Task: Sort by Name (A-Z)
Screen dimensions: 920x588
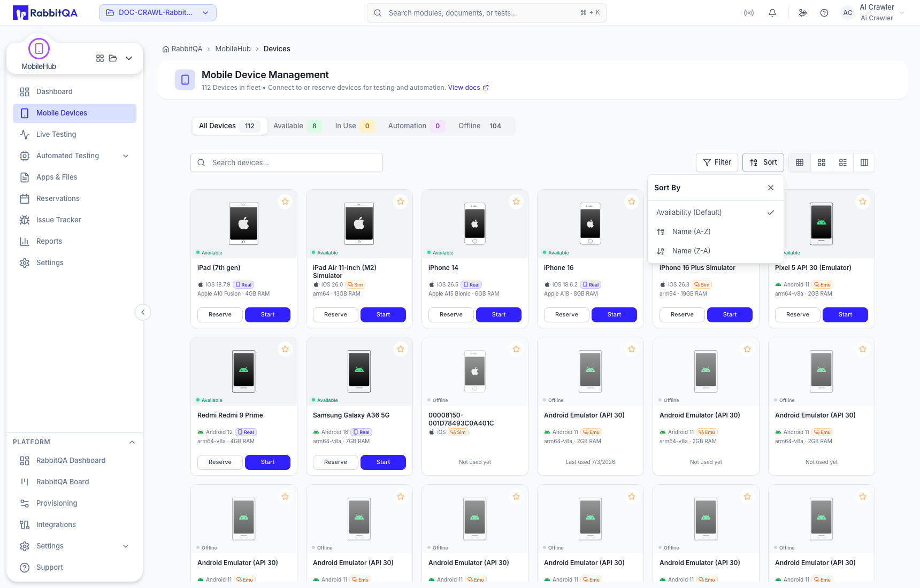Action: [716, 231]
